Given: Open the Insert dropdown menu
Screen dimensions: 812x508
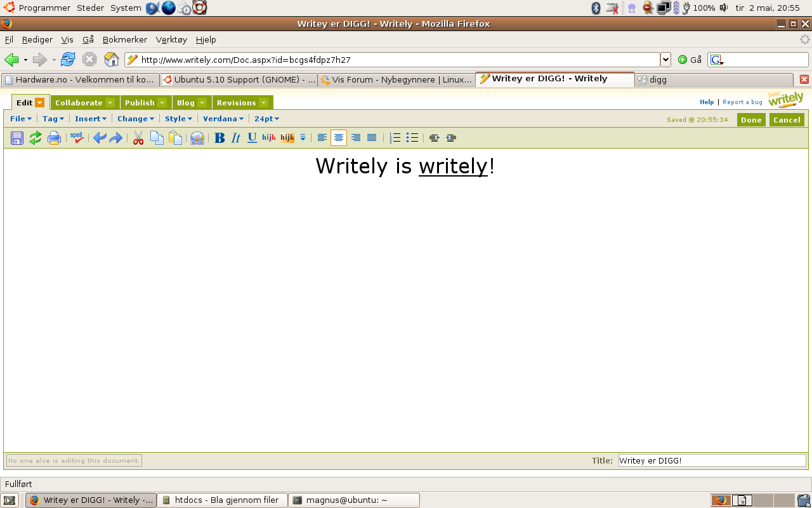Looking at the screenshot, I should (x=91, y=119).
